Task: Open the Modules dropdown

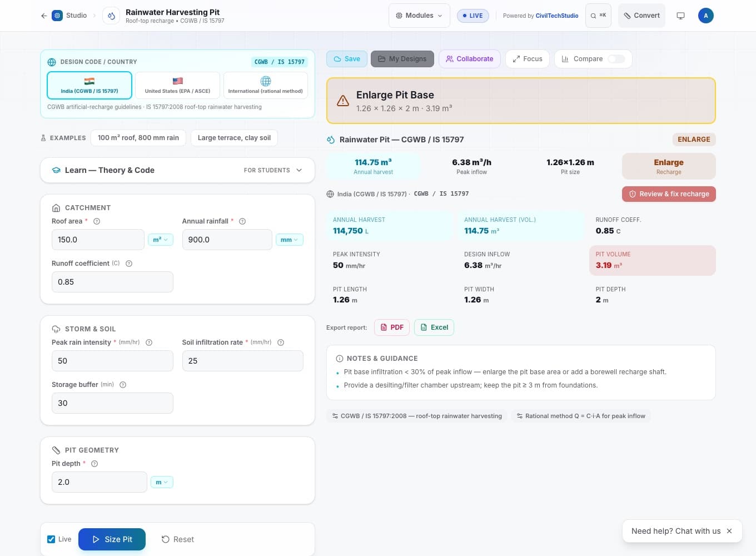Action: pyautogui.click(x=419, y=16)
